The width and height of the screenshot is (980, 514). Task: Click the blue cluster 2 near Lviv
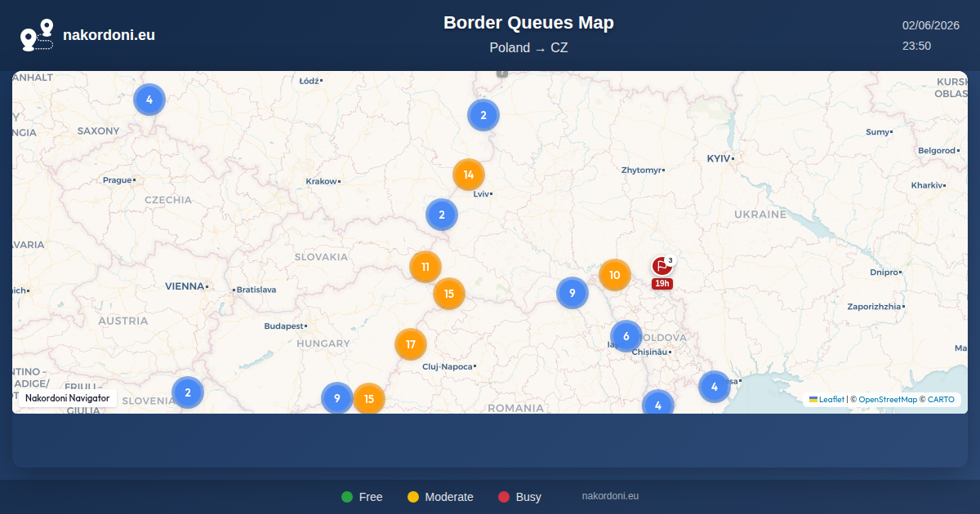click(442, 215)
